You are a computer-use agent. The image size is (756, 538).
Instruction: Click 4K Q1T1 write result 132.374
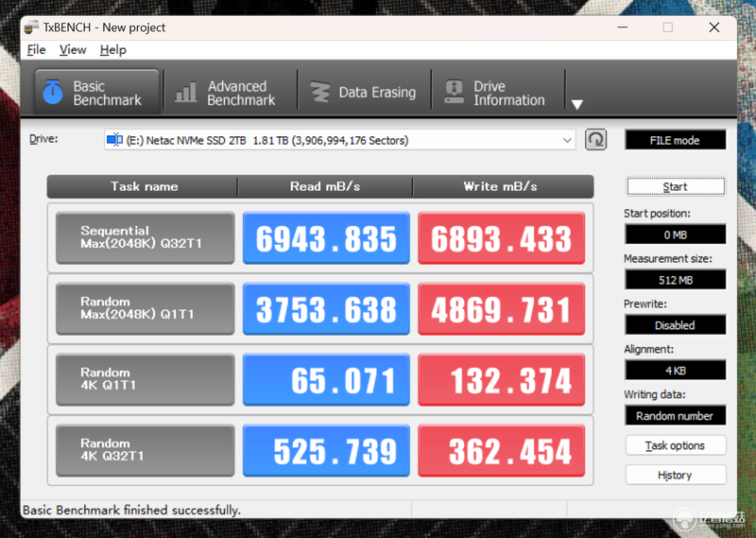click(502, 380)
